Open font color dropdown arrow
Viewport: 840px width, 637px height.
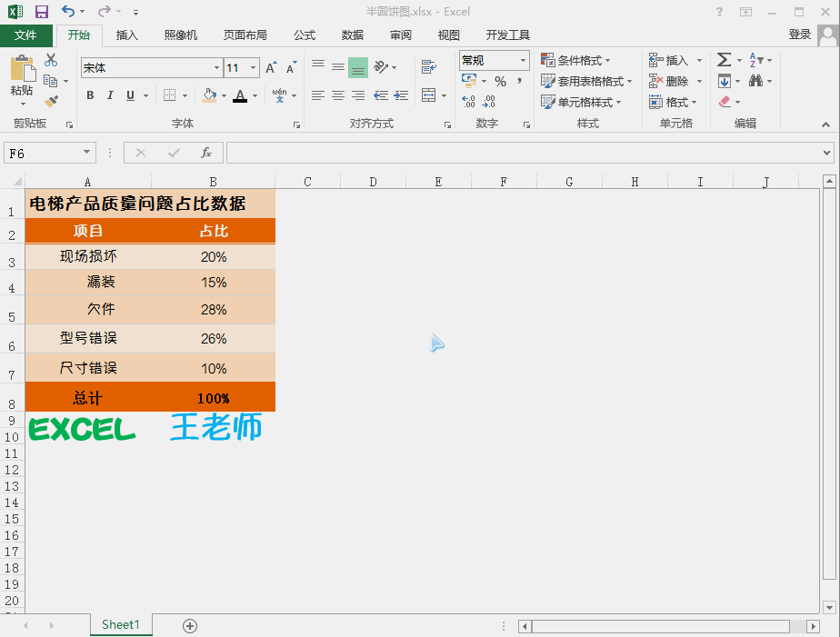point(255,95)
